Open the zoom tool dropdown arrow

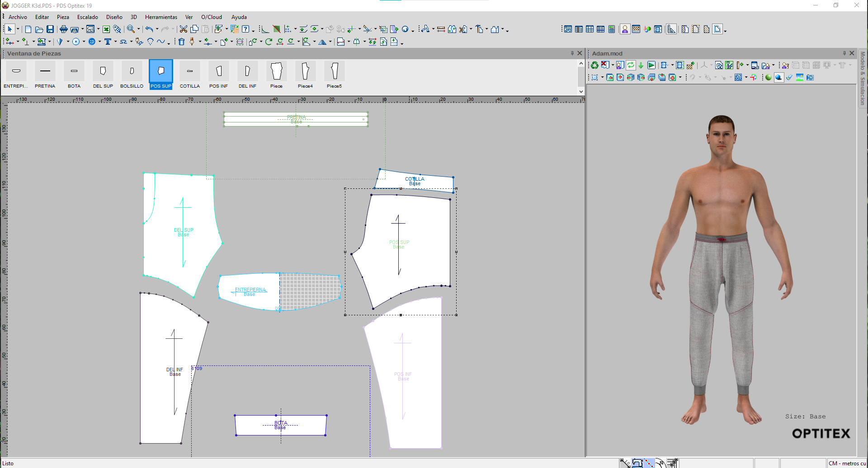tap(138, 29)
